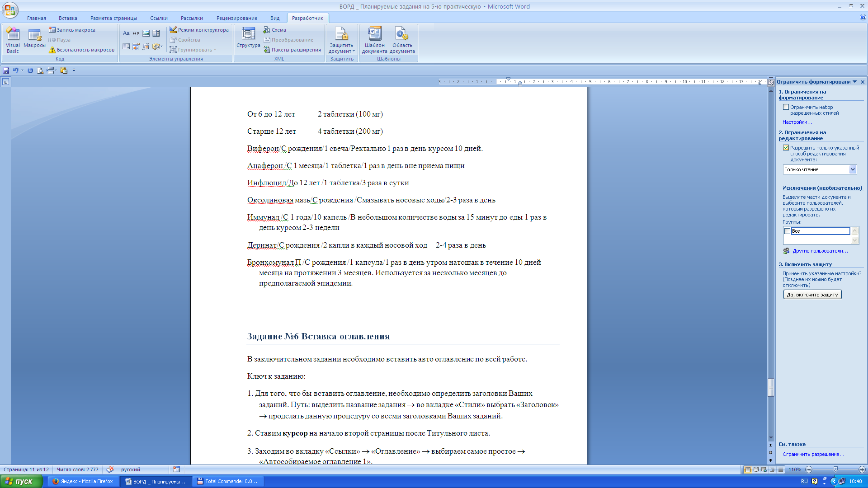Open legacy tools dropdown in controls group

coord(157,47)
